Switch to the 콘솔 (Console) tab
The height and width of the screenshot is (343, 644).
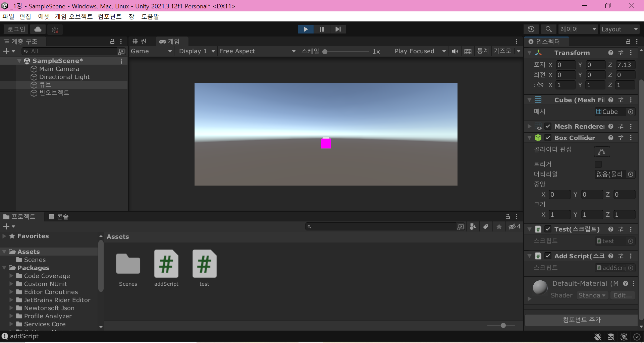(59, 217)
